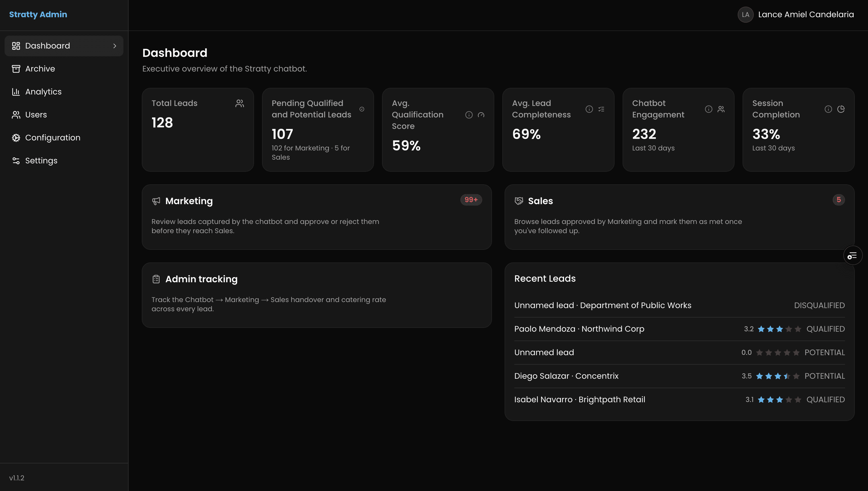Screen dimensions: 868x491
Task: Open the Marketing card heading
Action: pos(189,201)
